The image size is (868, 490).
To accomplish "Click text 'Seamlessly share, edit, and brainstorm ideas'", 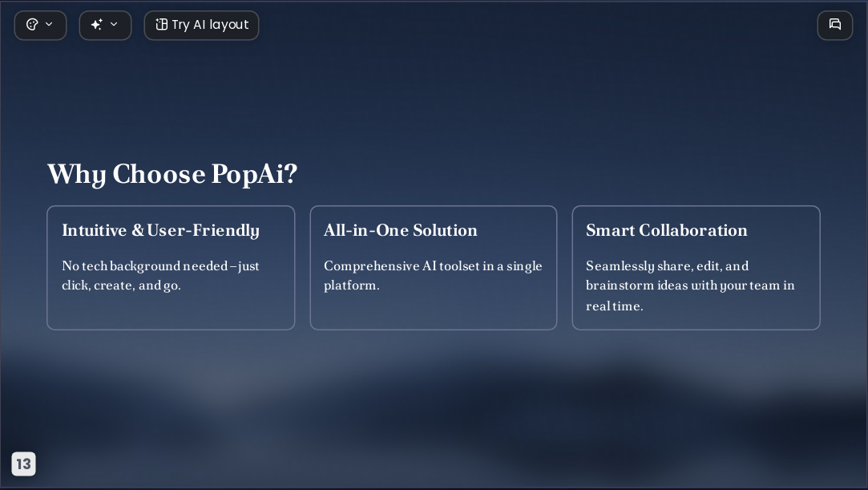I will 667,276.
